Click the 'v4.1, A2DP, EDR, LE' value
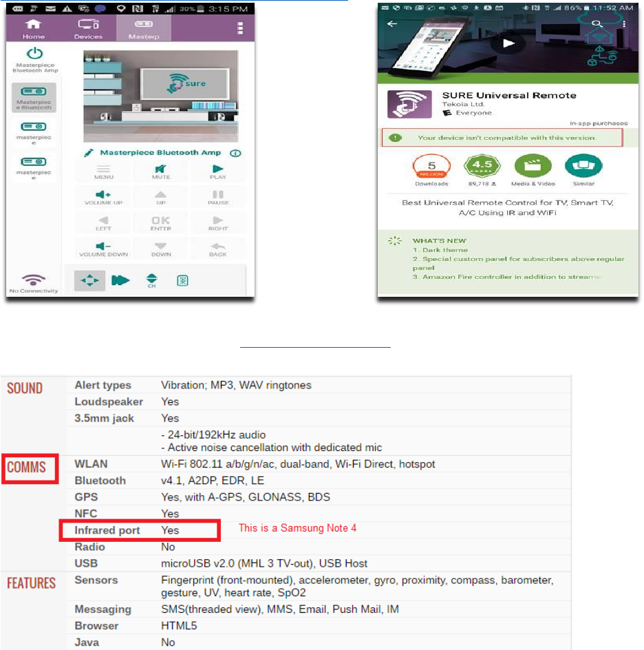This screenshot has height=650, width=644. (x=213, y=481)
